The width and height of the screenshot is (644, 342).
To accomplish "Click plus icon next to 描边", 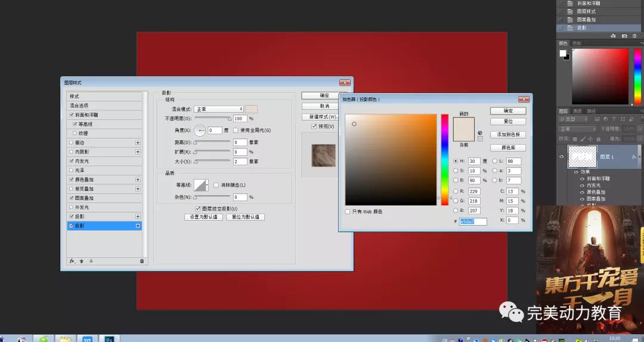I will pos(138,143).
